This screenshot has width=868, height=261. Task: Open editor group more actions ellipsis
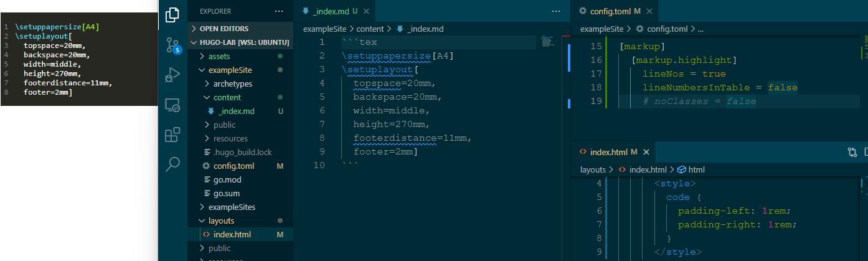tap(556, 11)
